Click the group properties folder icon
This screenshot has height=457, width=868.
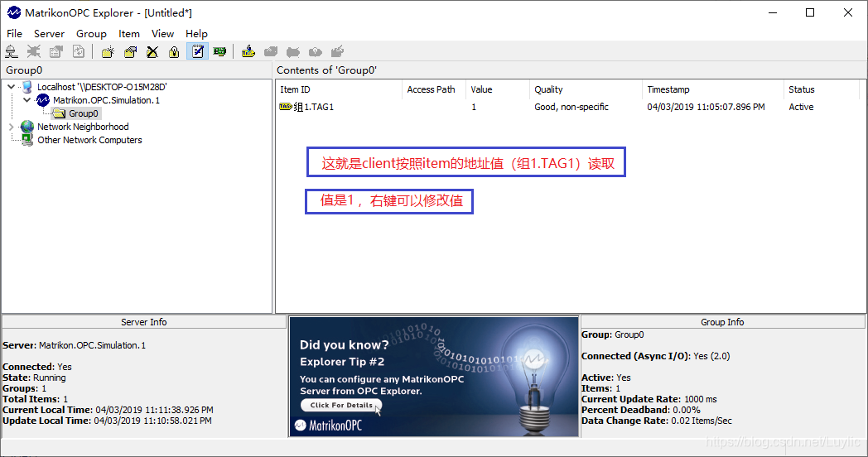point(130,51)
